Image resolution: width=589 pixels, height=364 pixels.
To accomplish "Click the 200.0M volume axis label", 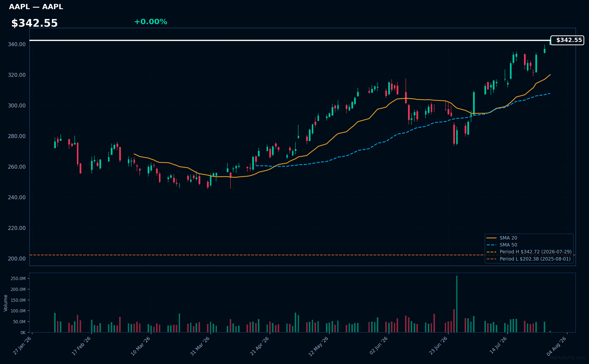I will [x=18, y=289].
